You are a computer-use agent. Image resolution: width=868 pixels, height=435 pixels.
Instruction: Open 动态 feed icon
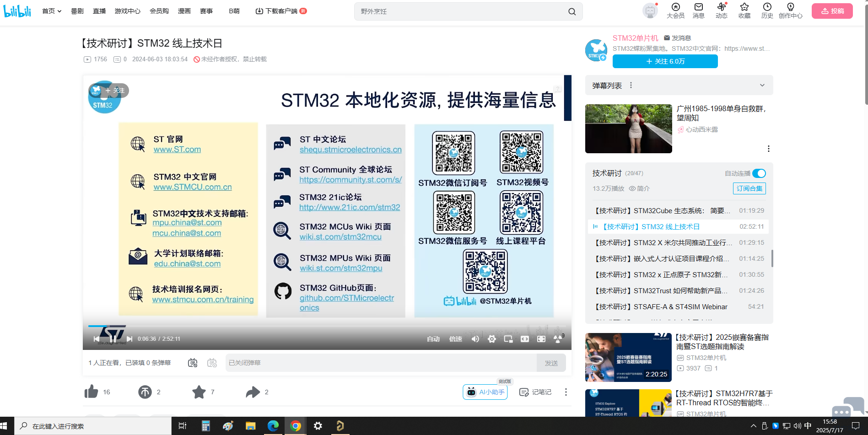click(x=722, y=11)
